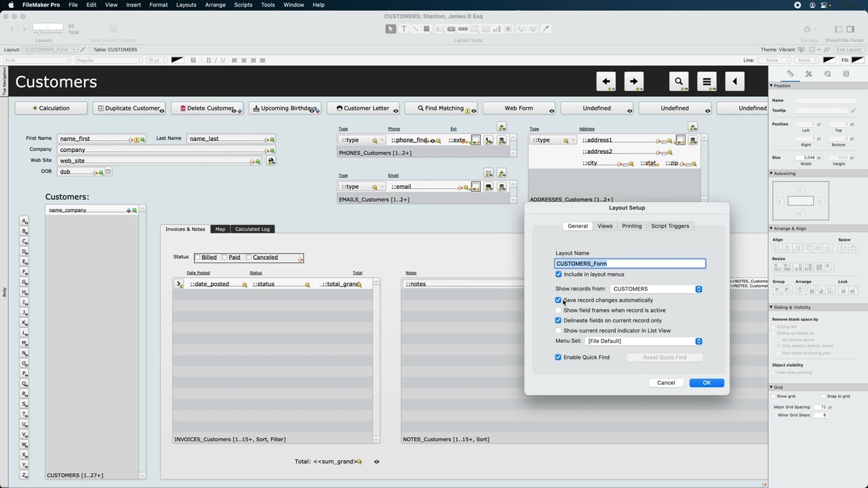
Task: Open the Layouts menu in menu bar
Action: click(186, 5)
